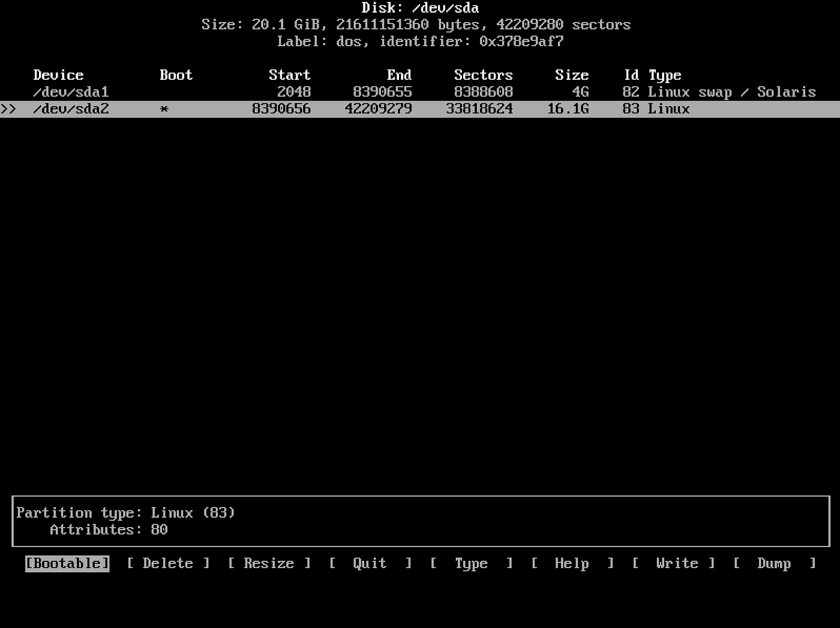
Task: Click the Sectors column header
Action: click(x=483, y=75)
